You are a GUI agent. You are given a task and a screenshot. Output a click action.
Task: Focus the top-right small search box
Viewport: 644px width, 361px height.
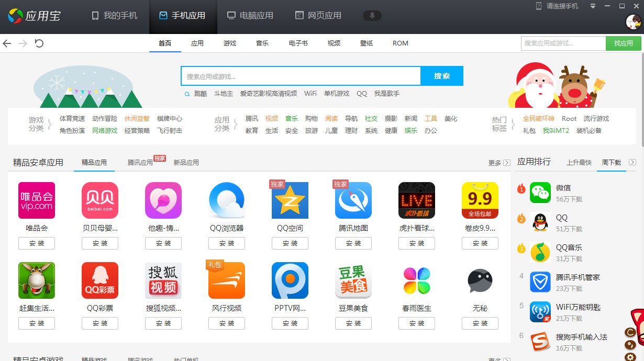(563, 43)
